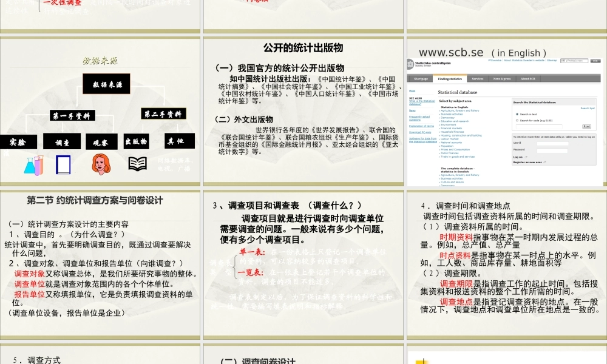Open the "Frequently asked questions" link
The height and width of the screenshot is (364, 607).
419,118
